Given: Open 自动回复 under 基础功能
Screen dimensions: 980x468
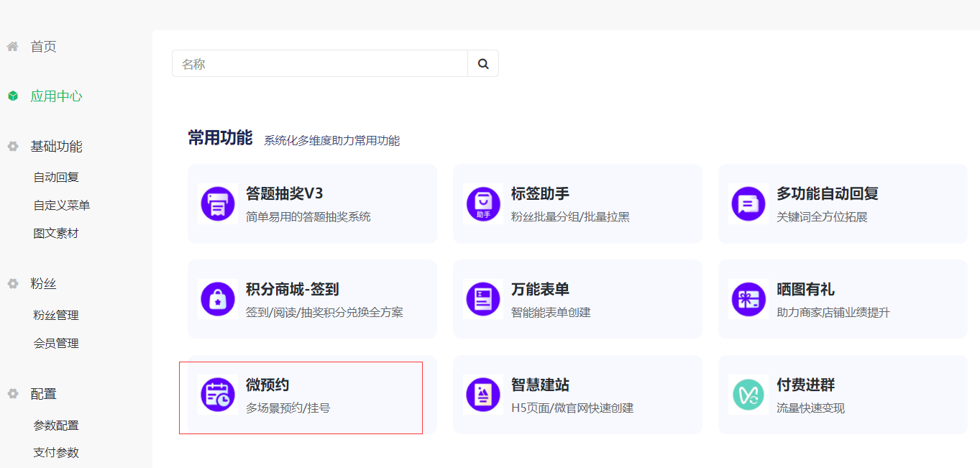Looking at the screenshot, I should coord(56,177).
